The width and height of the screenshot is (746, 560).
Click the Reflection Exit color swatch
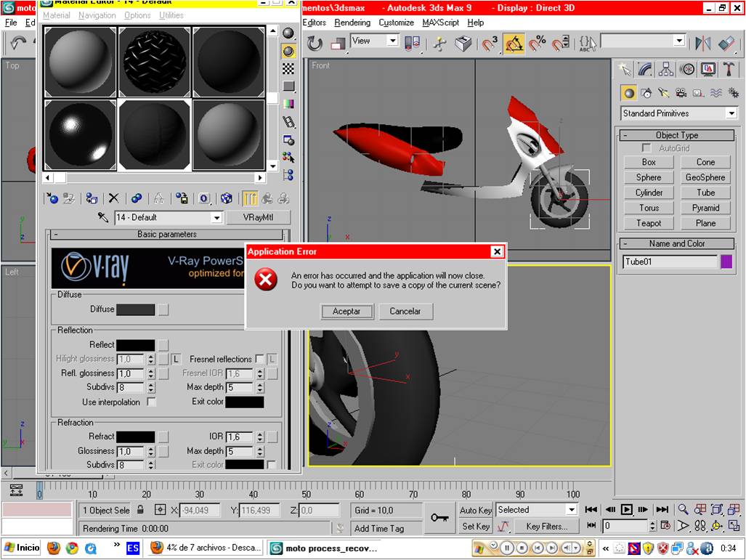[x=244, y=402]
